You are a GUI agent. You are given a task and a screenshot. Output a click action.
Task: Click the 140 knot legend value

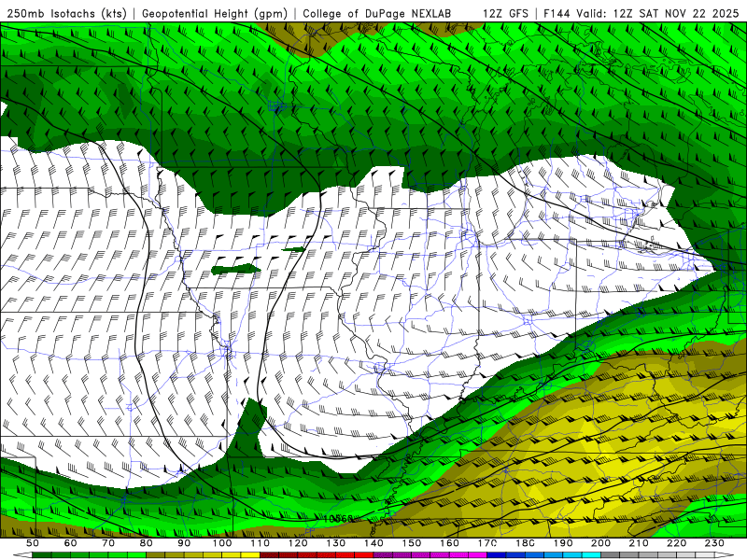click(373, 543)
